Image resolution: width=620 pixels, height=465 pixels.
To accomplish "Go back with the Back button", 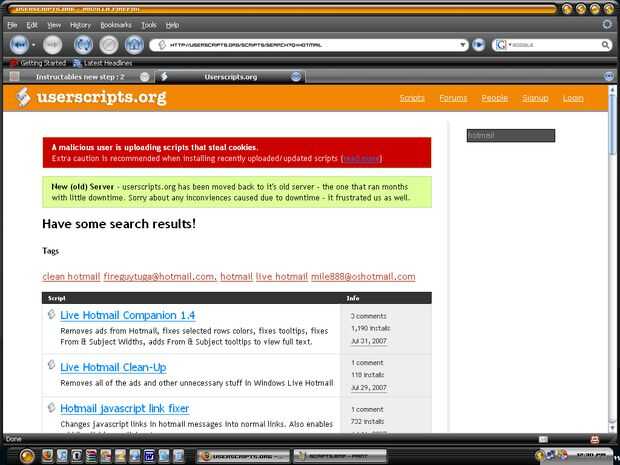I will [19, 45].
